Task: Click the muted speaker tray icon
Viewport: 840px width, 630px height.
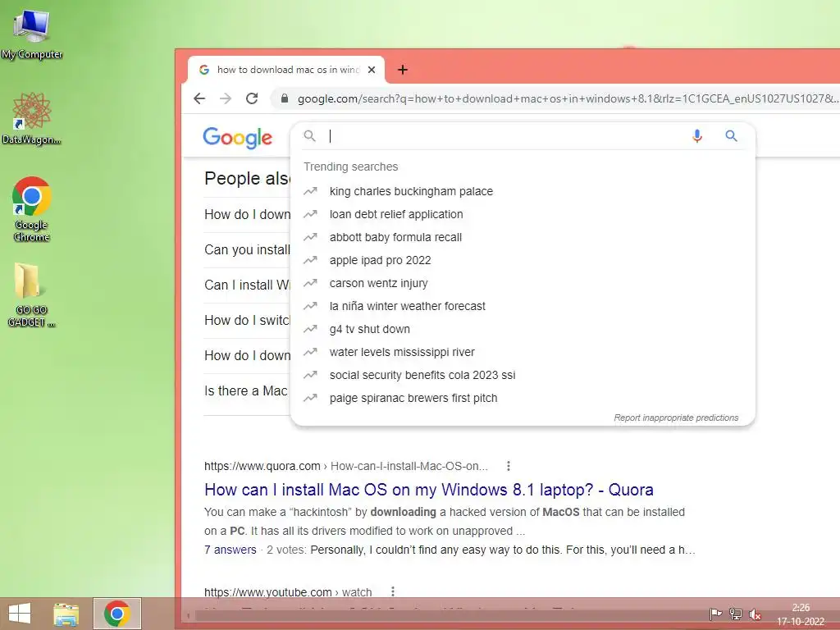Action: point(756,614)
